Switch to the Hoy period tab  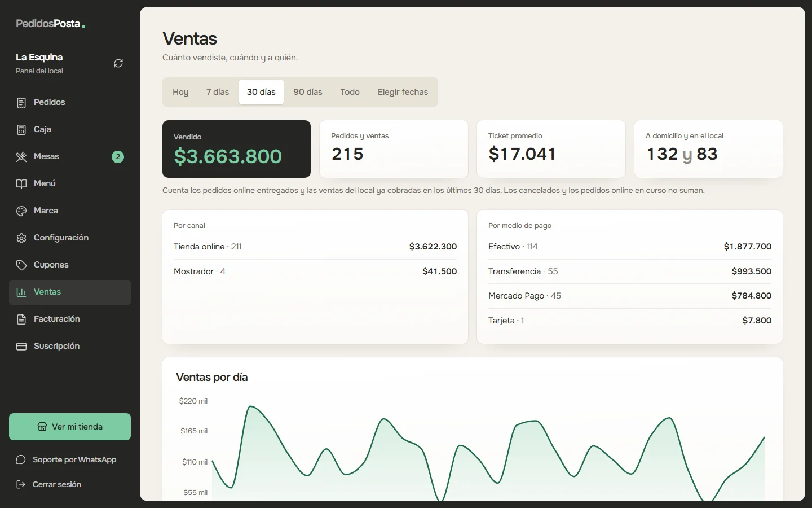pyautogui.click(x=180, y=92)
